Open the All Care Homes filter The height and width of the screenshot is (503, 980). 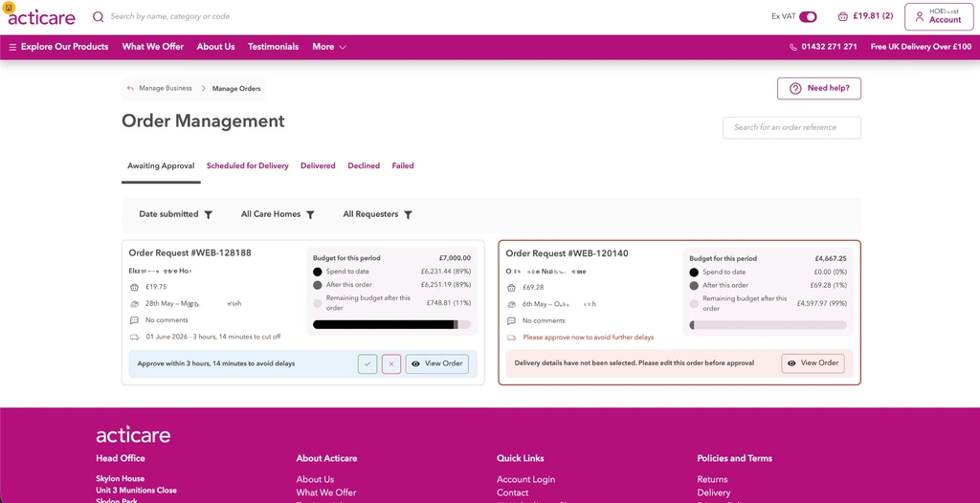tap(278, 214)
